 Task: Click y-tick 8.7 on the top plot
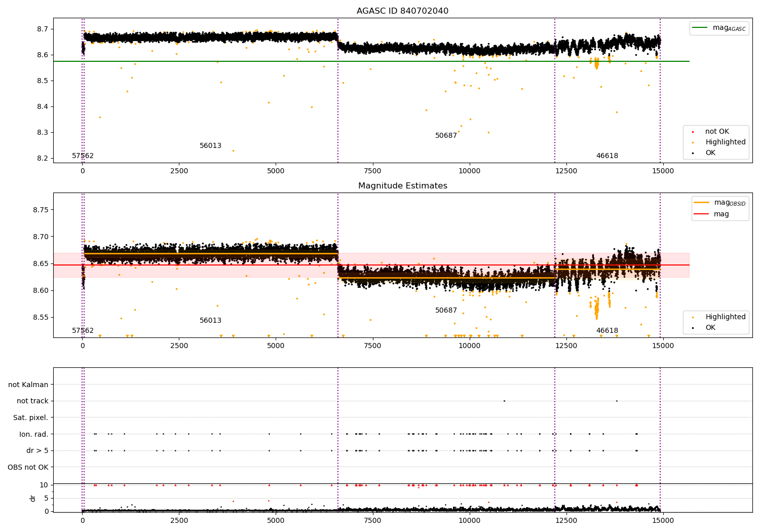pos(43,29)
